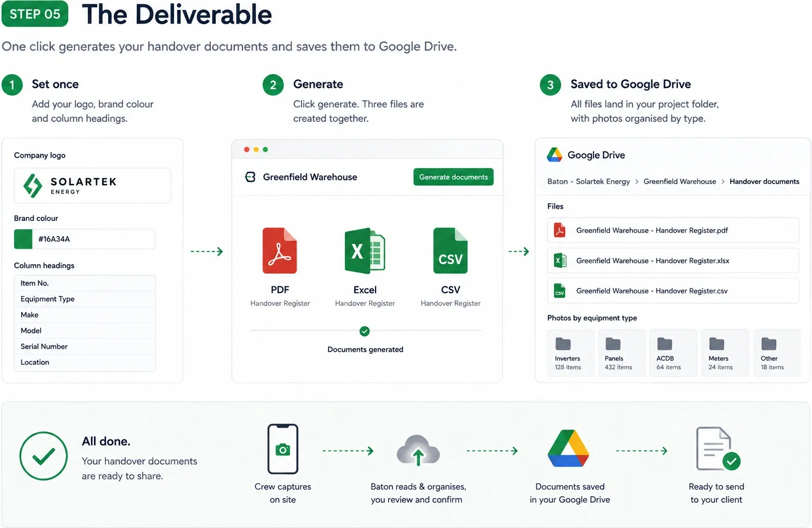Select the Item No. column heading
This screenshot has height=528, width=812.
pos(85,283)
